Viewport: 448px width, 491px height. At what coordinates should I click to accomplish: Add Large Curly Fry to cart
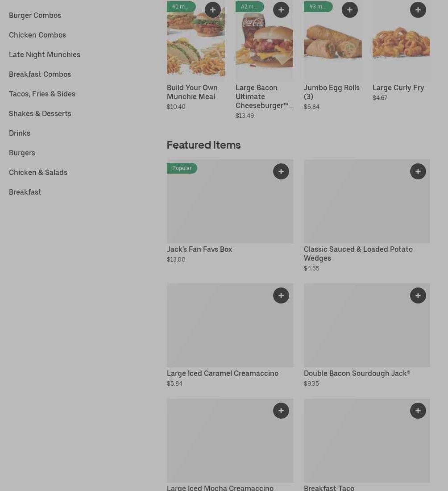click(x=418, y=10)
